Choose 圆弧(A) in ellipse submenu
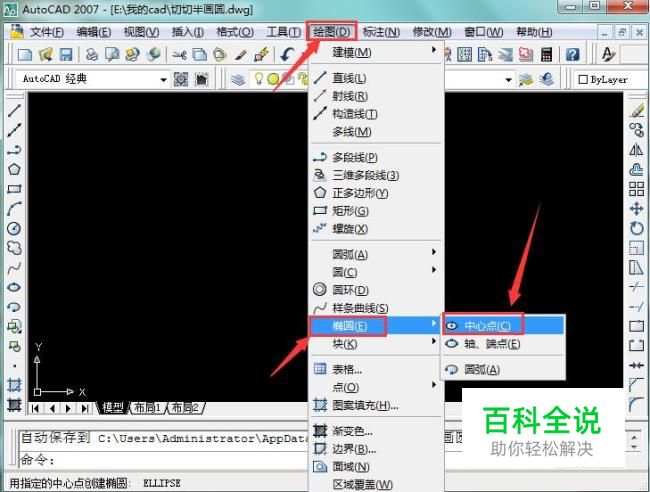 pyautogui.click(x=503, y=369)
